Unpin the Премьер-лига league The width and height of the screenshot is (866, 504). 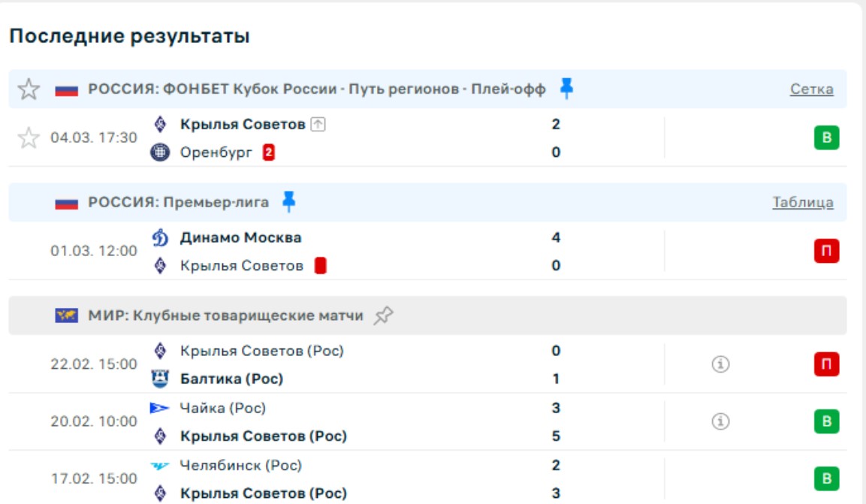tap(288, 201)
